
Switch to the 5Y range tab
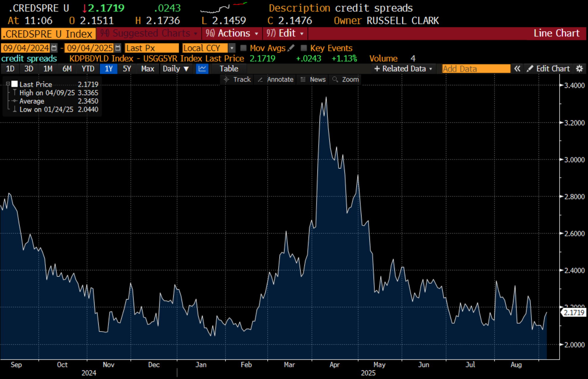(x=127, y=69)
